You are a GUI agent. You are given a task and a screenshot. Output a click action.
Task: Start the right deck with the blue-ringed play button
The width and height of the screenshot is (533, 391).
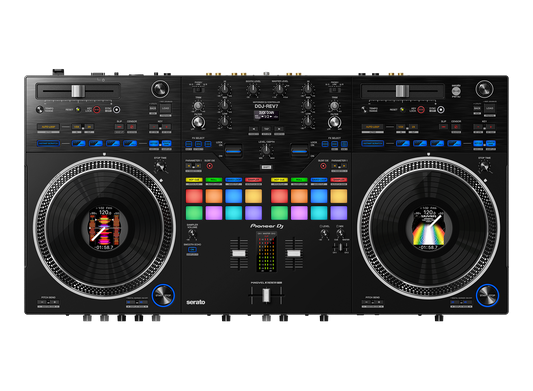point(487,295)
